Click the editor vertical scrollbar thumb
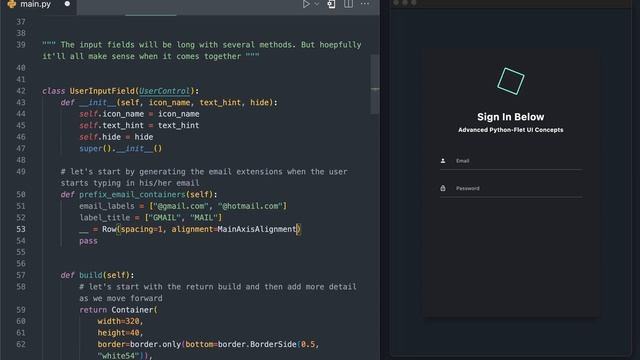 (x=375, y=84)
